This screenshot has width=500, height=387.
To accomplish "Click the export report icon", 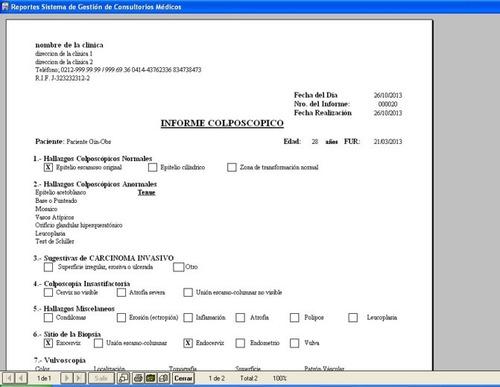I will tap(151, 378).
